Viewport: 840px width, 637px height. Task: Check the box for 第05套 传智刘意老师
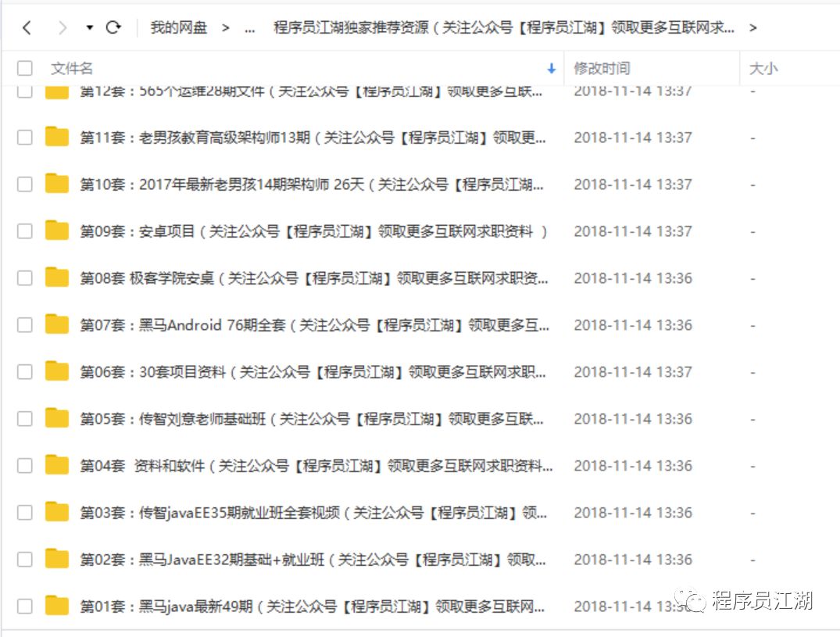(x=25, y=418)
